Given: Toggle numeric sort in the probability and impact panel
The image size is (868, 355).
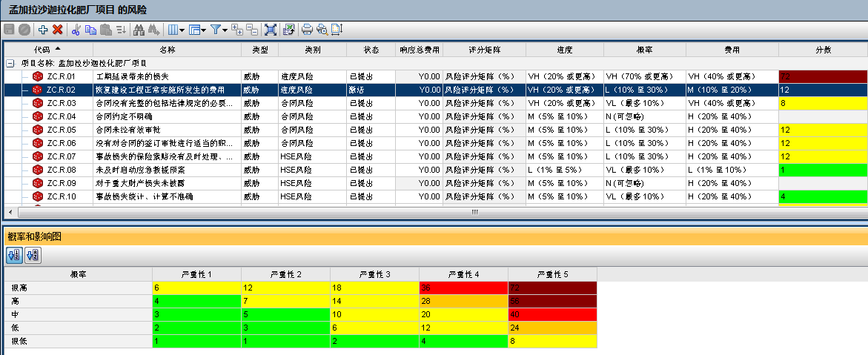Looking at the screenshot, I should point(14,255).
